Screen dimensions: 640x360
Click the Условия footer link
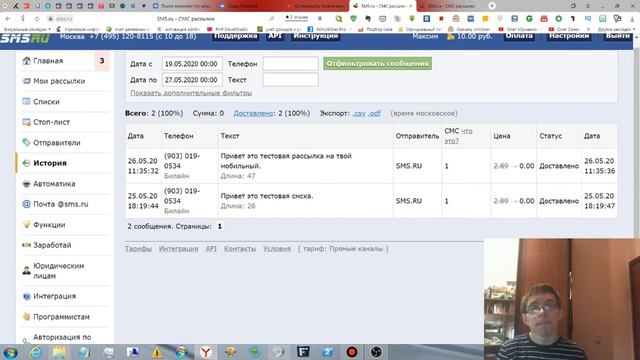click(277, 249)
